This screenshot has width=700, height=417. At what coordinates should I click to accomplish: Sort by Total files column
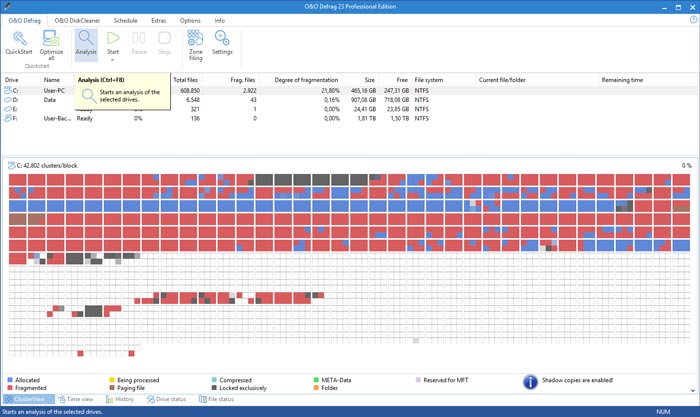[x=185, y=80]
